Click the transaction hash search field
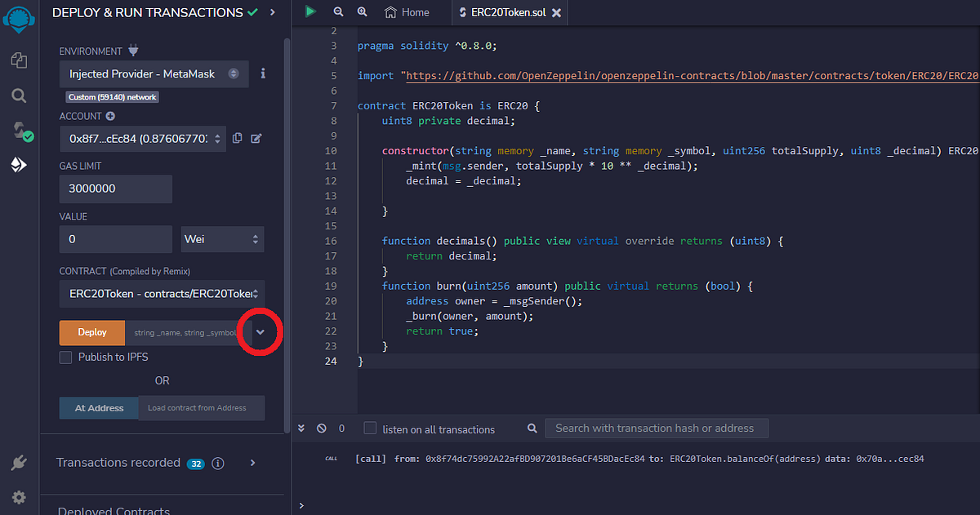Screen dimensions: 980x515 (657, 428)
